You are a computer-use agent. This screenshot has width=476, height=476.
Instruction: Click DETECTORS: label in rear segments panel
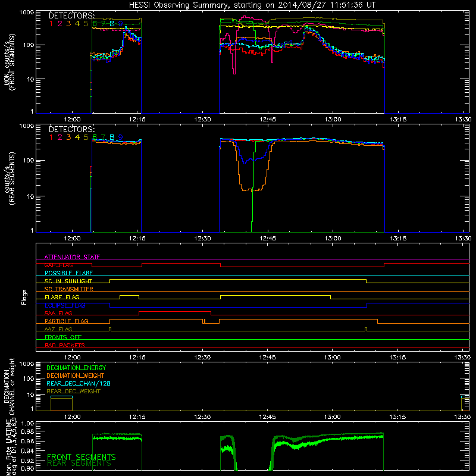coord(71,129)
